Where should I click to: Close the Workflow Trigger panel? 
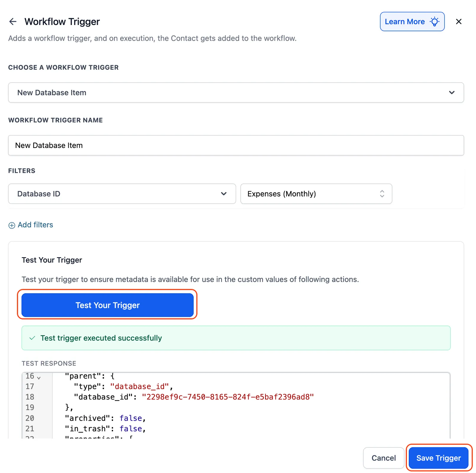(458, 21)
